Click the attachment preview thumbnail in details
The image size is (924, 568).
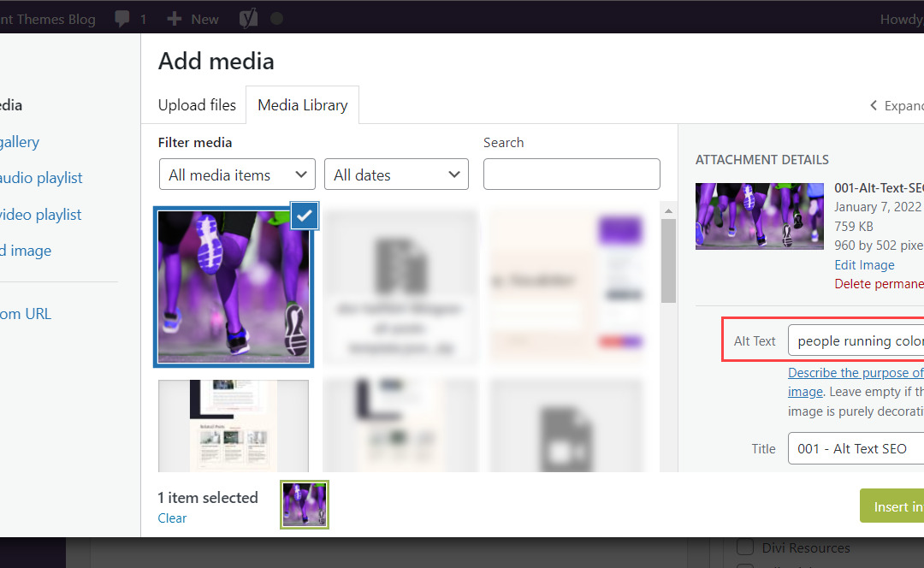747,216
